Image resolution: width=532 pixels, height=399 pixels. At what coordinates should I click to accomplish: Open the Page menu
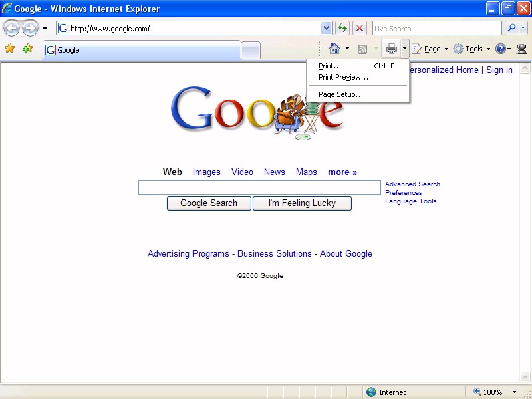point(430,49)
